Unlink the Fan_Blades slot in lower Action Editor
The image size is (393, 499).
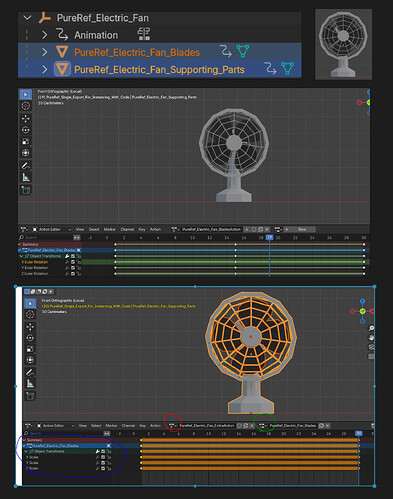point(328,425)
